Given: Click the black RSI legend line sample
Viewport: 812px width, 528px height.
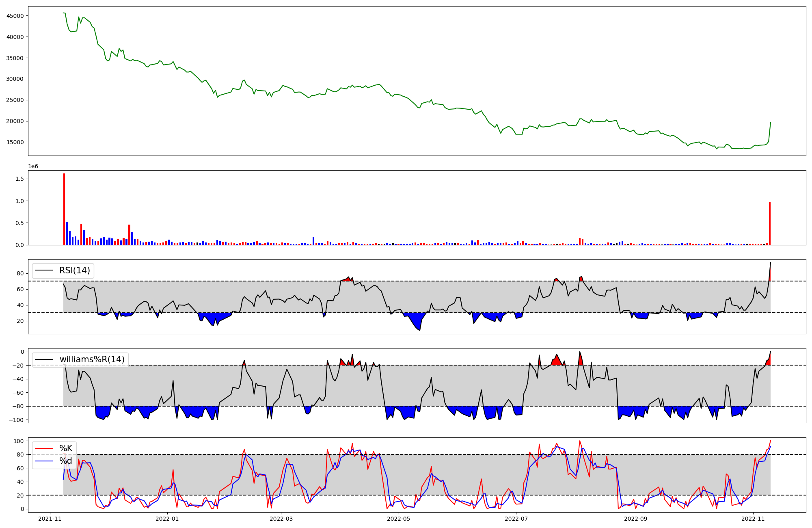Looking at the screenshot, I should point(44,270).
